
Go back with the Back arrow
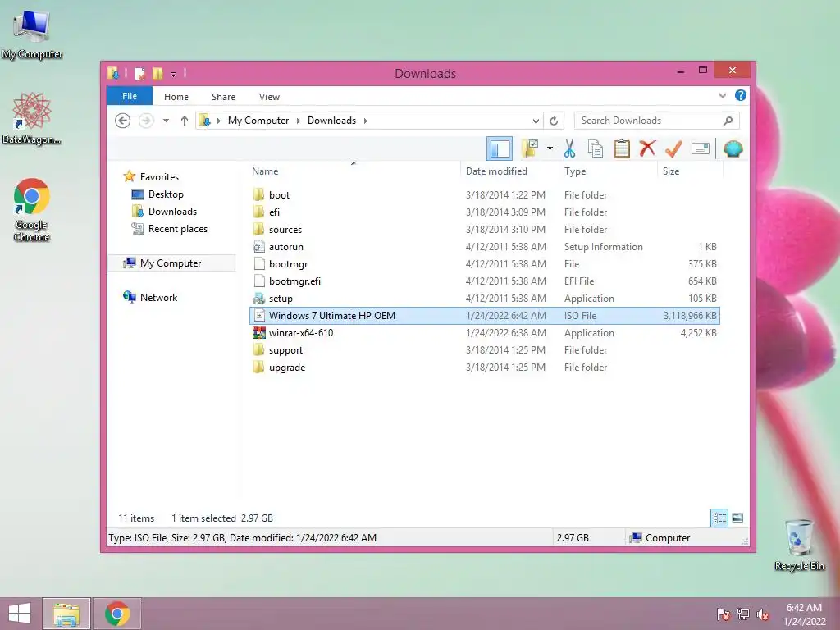click(123, 121)
